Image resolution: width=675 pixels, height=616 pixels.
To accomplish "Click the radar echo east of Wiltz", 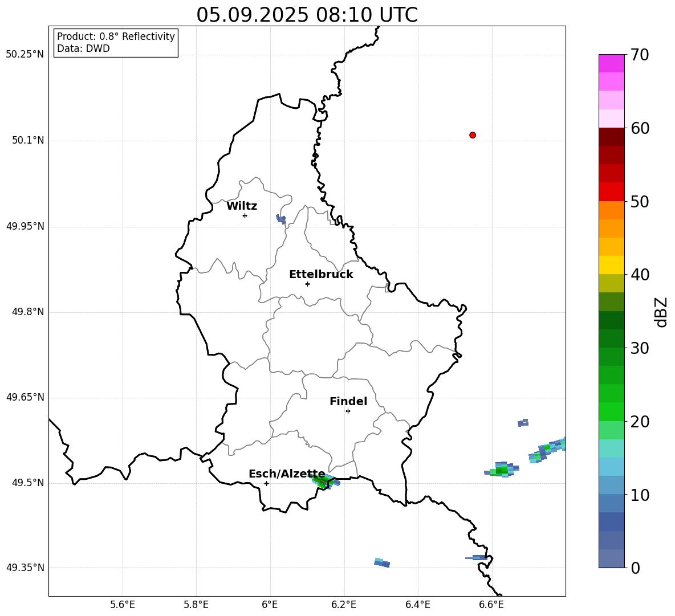I will (281, 219).
